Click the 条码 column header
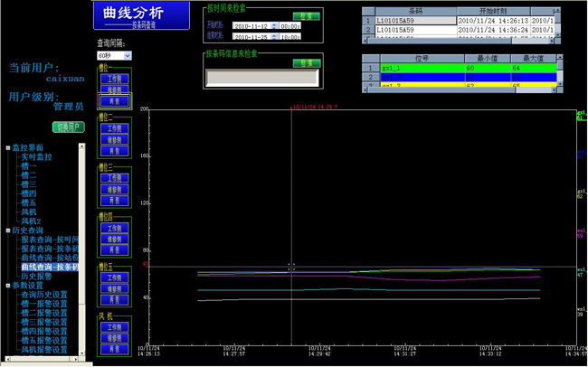Image resolution: width=588 pixels, height=367 pixels. pyautogui.click(x=416, y=11)
